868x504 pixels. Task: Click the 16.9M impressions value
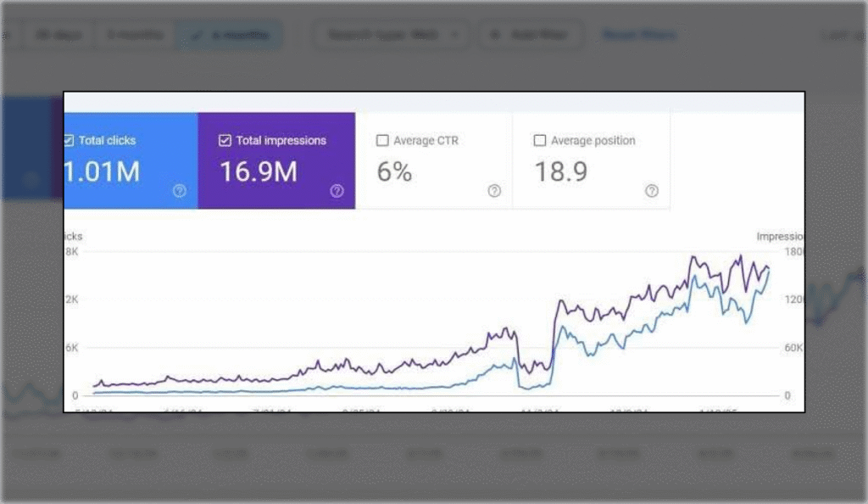pos(259,172)
